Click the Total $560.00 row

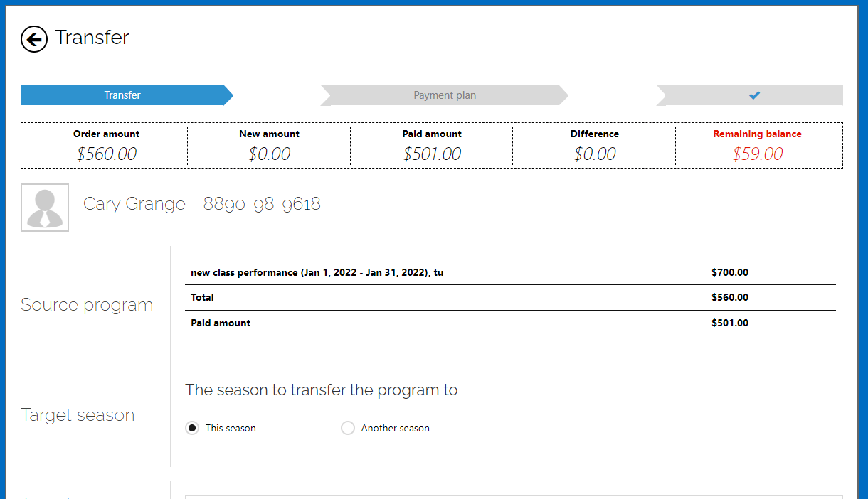(x=510, y=298)
